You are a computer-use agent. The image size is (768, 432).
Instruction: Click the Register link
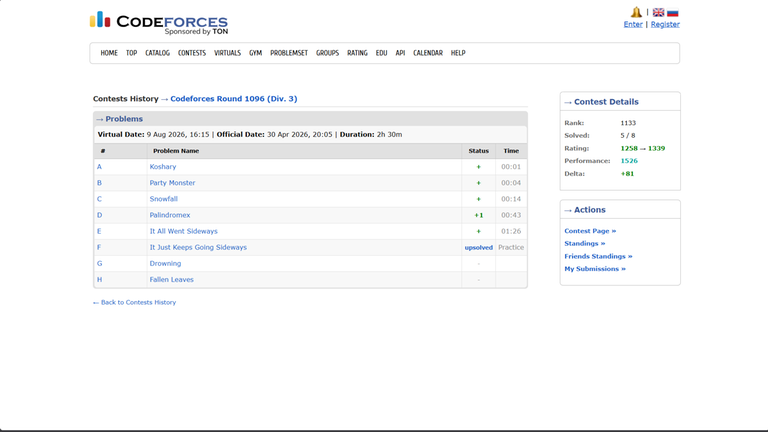click(665, 24)
